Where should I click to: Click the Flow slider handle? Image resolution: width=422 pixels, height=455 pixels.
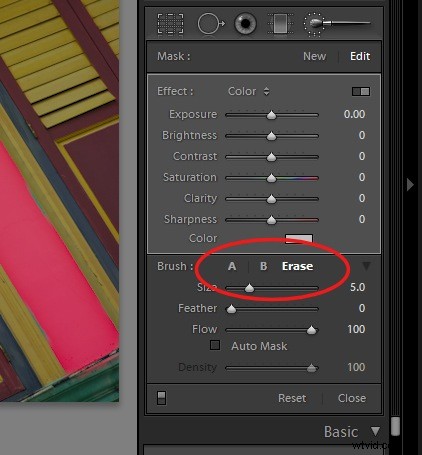pyautogui.click(x=311, y=330)
